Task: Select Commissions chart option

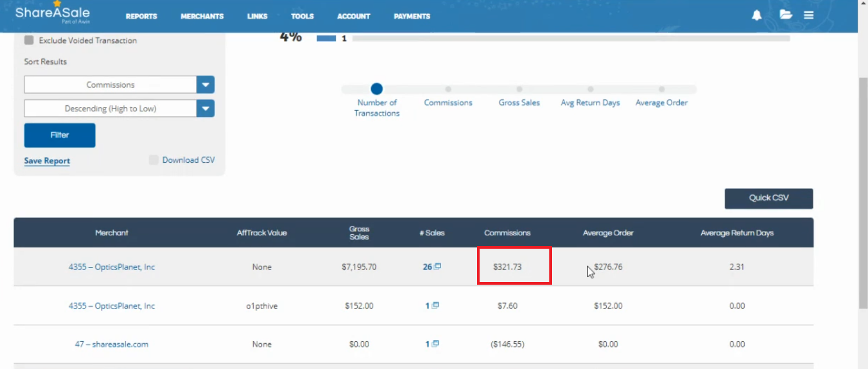Action: click(x=448, y=89)
